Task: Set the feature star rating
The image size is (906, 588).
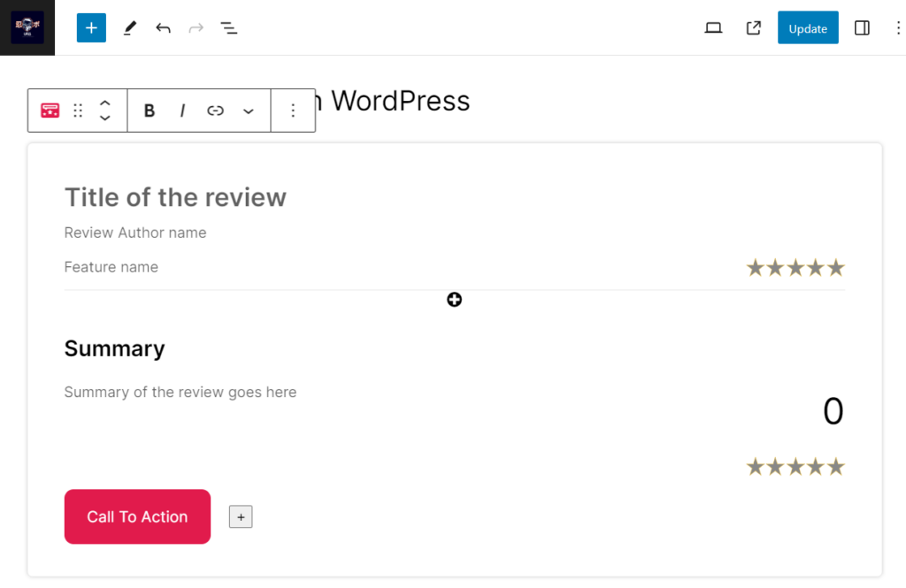Action: [x=795, y=268]
